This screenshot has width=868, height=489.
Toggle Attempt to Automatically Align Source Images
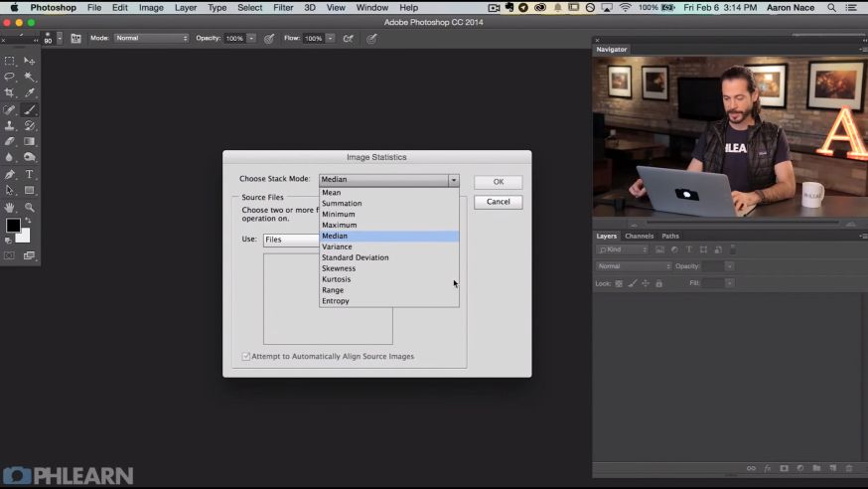tap(246, 356)
